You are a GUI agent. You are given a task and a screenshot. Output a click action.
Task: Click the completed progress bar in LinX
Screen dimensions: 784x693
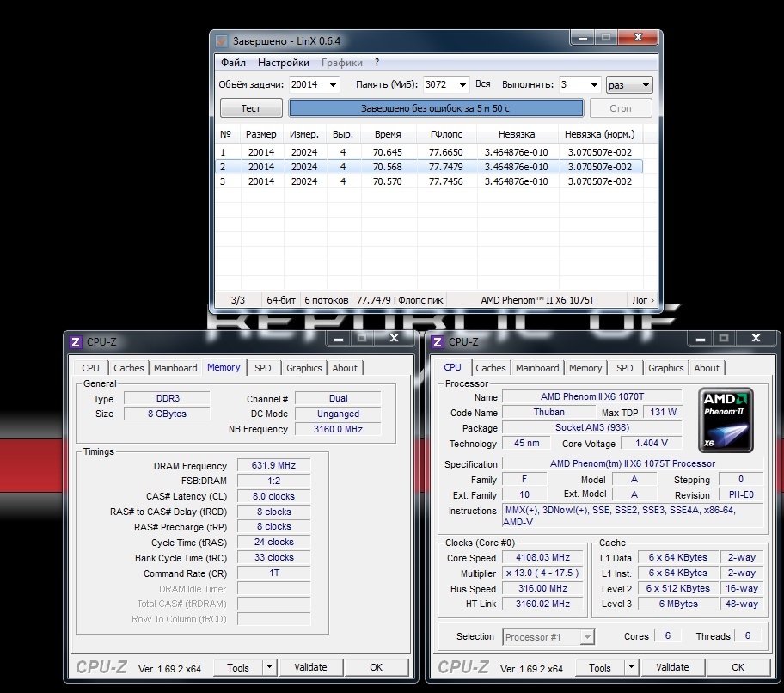tap(436, 108)
